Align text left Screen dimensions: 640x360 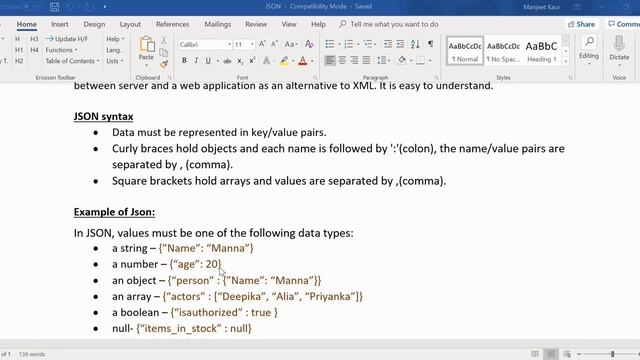coord(330,60)
